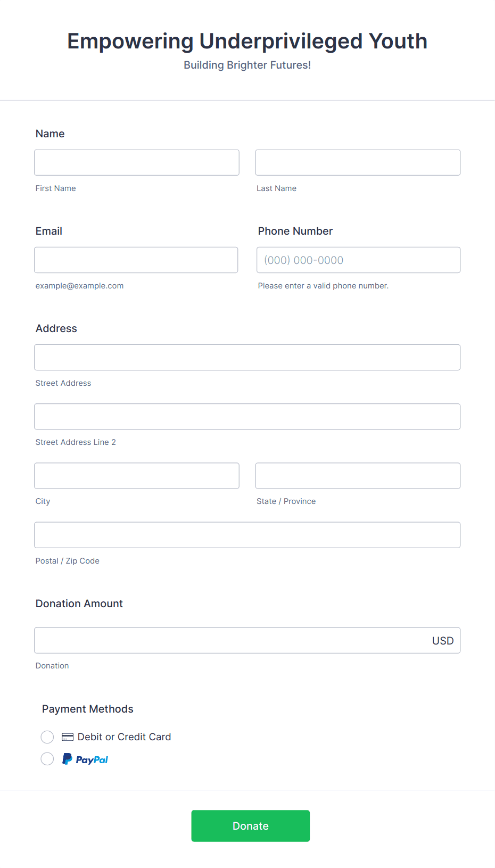Viewport: 495px width, 868px height.
Task: Click the Email input box
Action: tap(136, 260)
